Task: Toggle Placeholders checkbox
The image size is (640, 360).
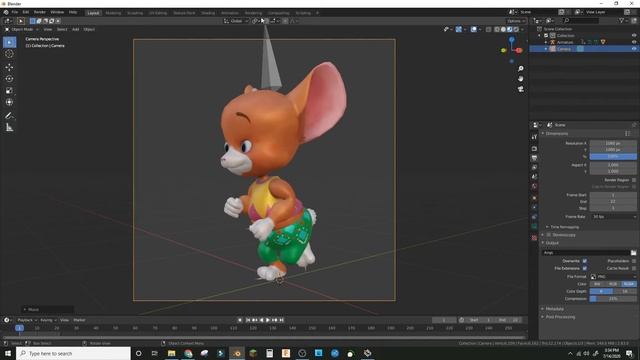Action: [x=634, y=261]
